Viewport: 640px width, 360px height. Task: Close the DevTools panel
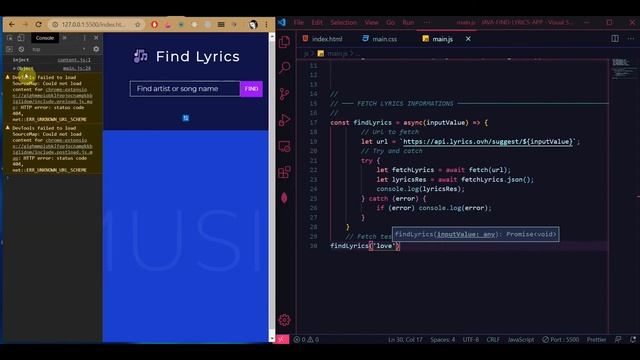[x=96, y=38]
